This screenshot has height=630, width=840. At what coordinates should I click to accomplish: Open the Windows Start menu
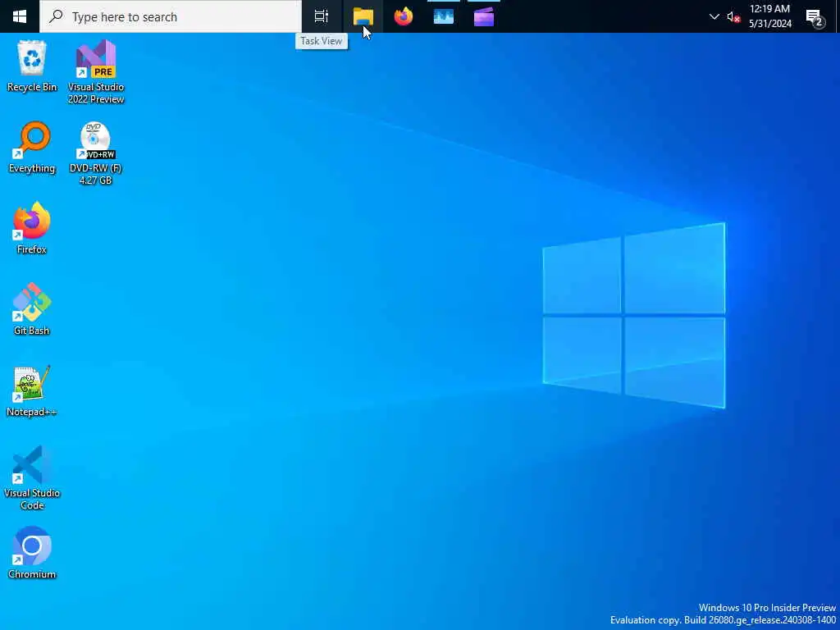pyautogui.click(x=20, y=16)
